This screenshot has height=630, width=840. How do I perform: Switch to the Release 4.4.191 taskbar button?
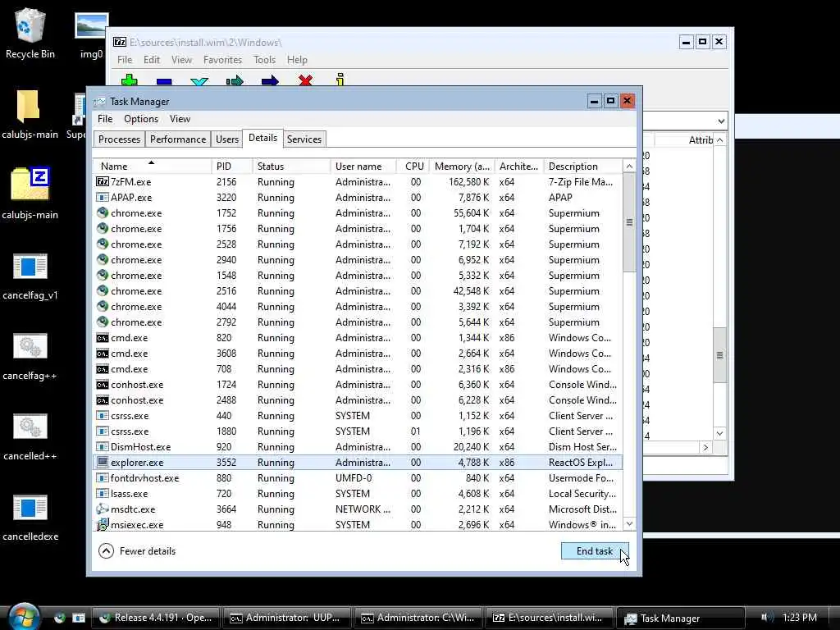pos(156,618)
